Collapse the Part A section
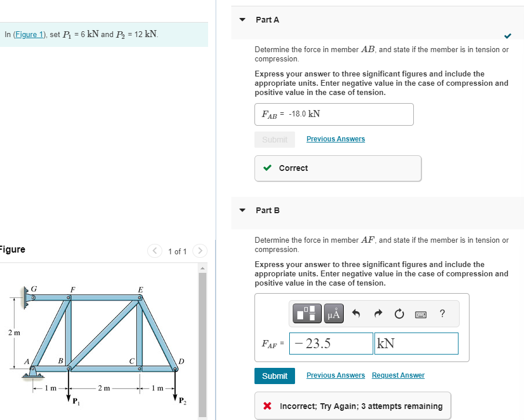Screen dimensions: 524x420 242,20
